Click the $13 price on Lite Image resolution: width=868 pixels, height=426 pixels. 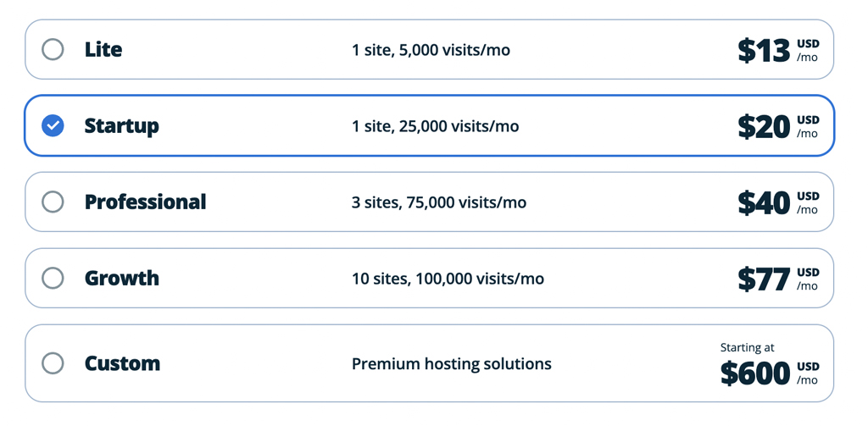coord(764,51)
